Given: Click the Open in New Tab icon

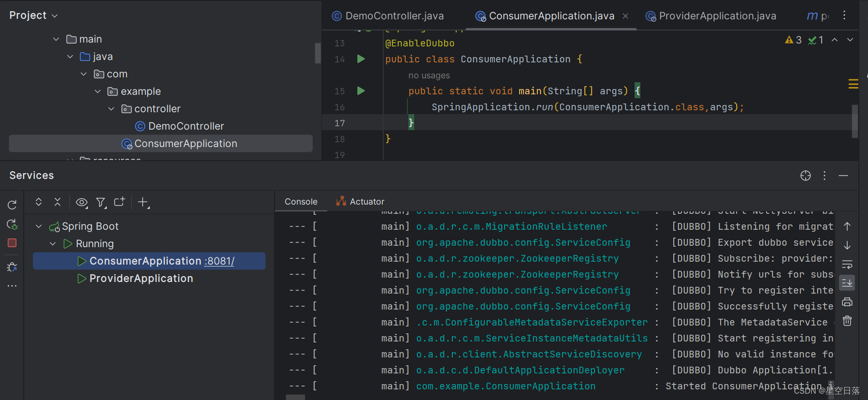Looking at the screenshot, I should (119, 202).
